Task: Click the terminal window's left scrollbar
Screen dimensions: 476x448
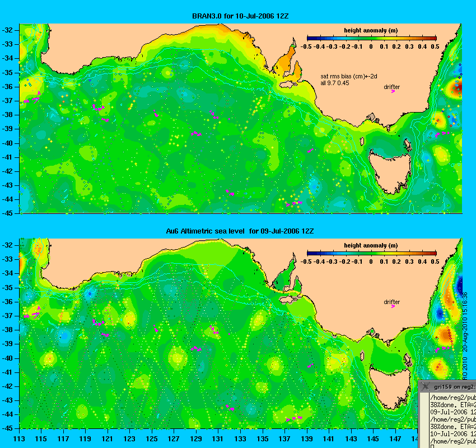Action: 424,421
